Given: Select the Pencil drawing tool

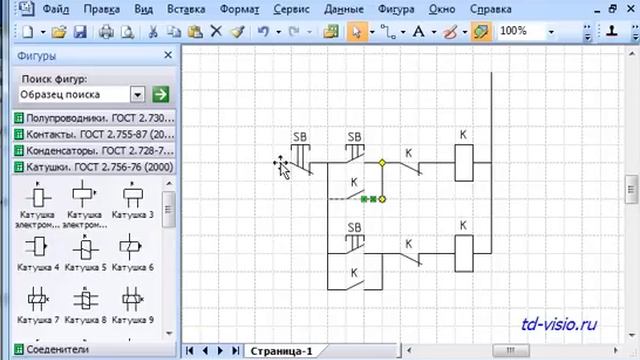Looking at the screenshot, I should (x=450, y=31).
